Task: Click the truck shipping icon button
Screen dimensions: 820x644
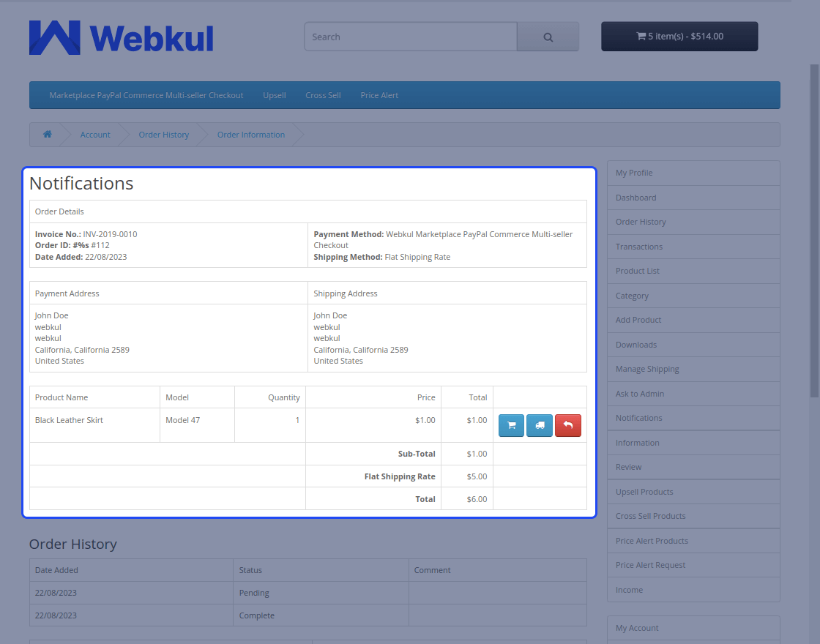Action: click(x=539, y=425)
